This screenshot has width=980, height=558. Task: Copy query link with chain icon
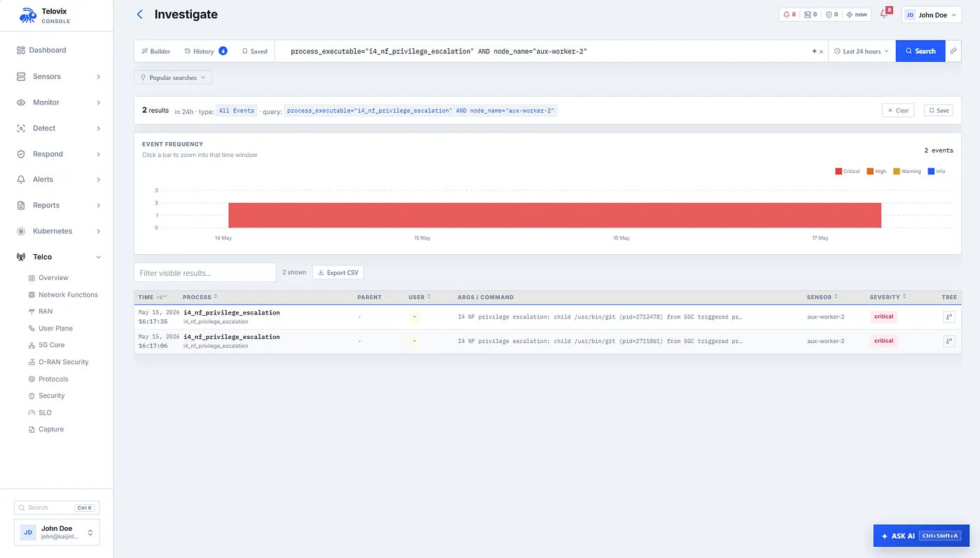pyautogui.click(x=953, y=51)
